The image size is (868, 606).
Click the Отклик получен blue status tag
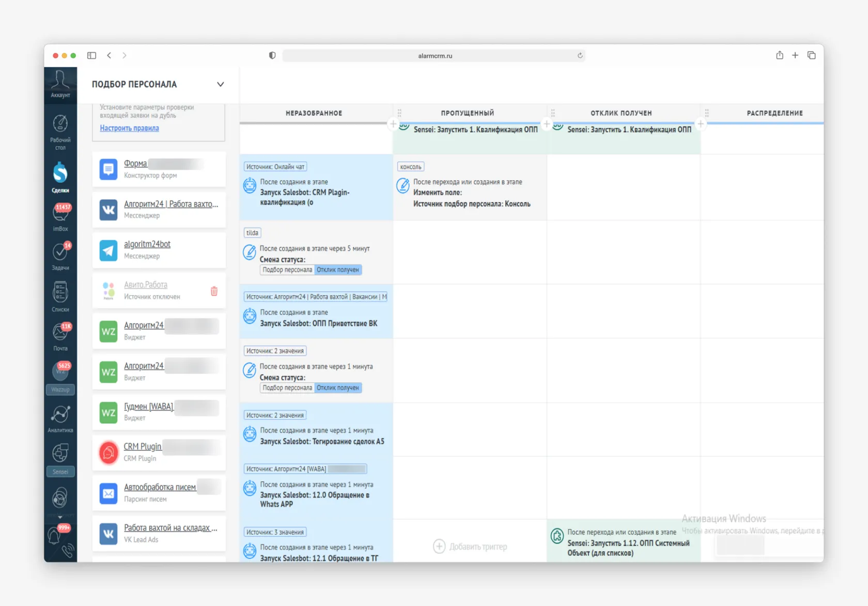tap(338, 270)
